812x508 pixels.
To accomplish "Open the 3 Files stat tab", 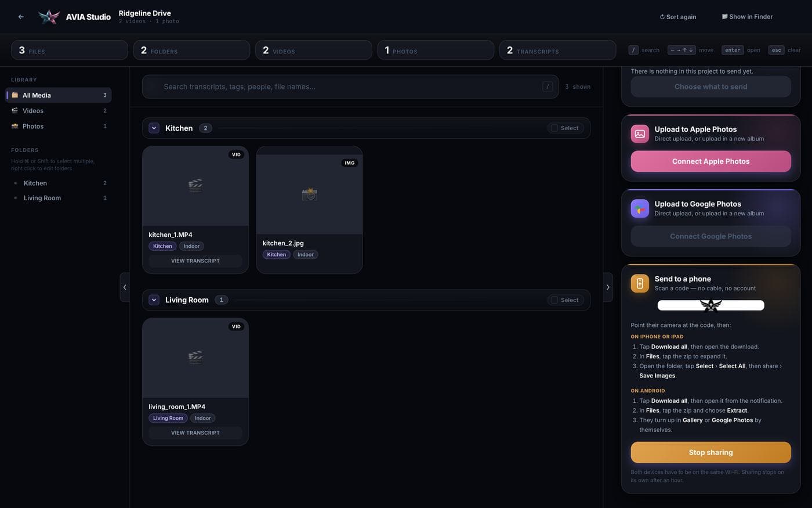I will coord(70,50).
